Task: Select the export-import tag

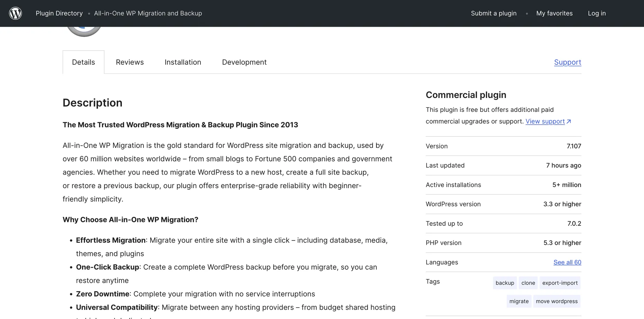Action: click(560, 283)
